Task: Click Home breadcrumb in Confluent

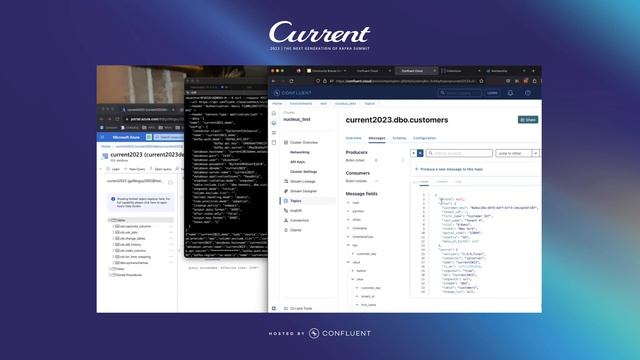Action: [277, 104]
